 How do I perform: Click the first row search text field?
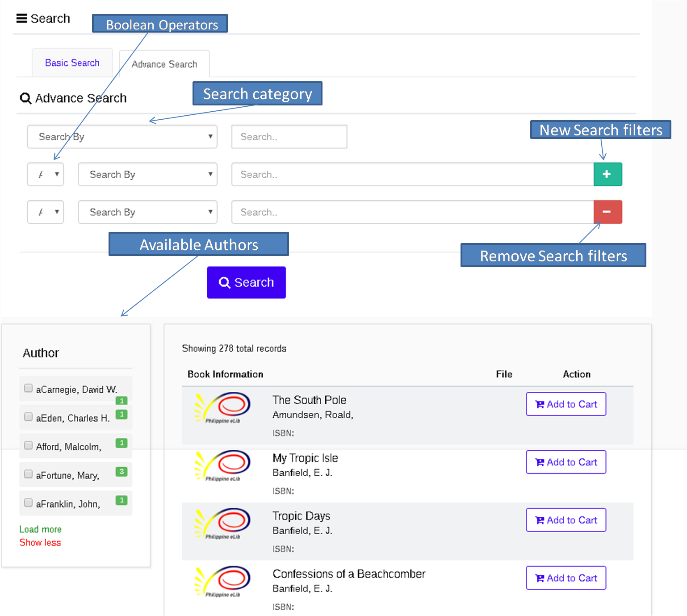click(x=289, y=137)
